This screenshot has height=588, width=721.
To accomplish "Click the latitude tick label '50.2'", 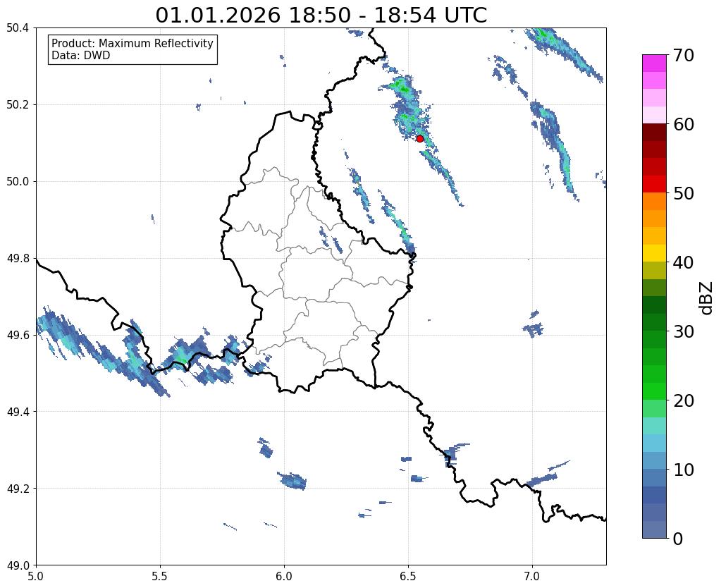I will (18, 105).
